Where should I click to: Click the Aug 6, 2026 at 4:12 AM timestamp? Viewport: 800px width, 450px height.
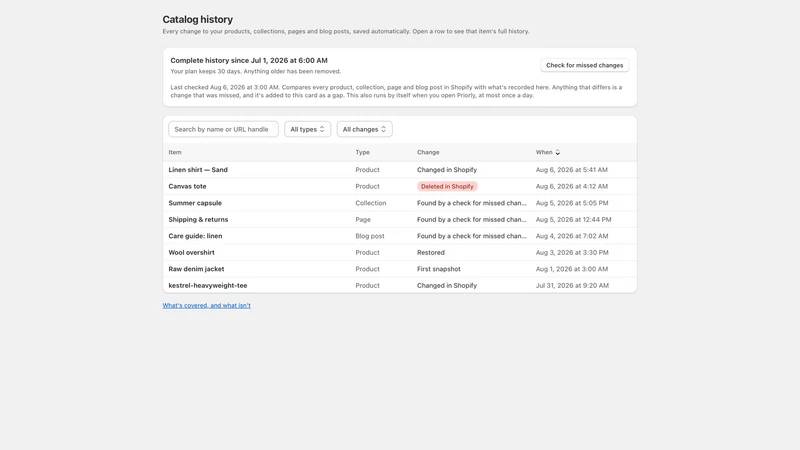571,186
